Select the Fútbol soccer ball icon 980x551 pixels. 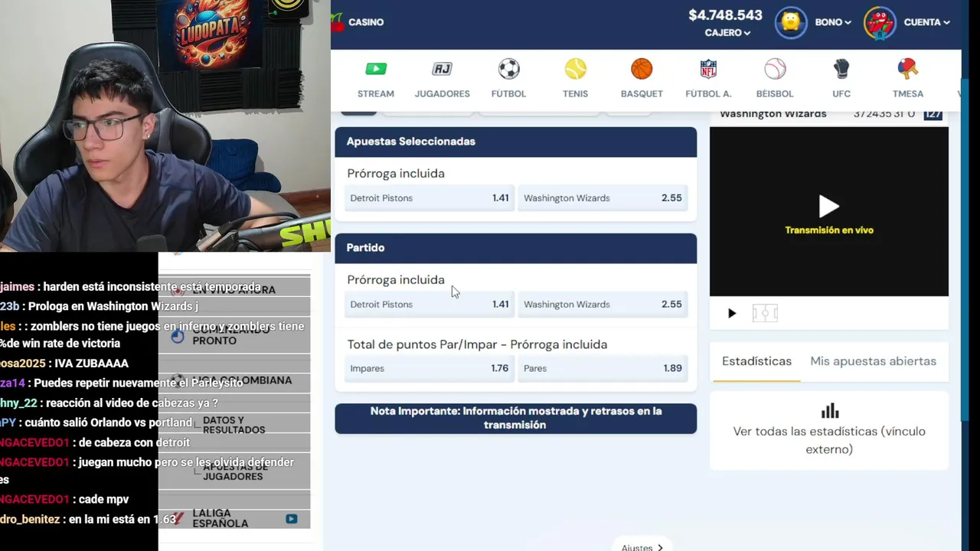[508, 69]
